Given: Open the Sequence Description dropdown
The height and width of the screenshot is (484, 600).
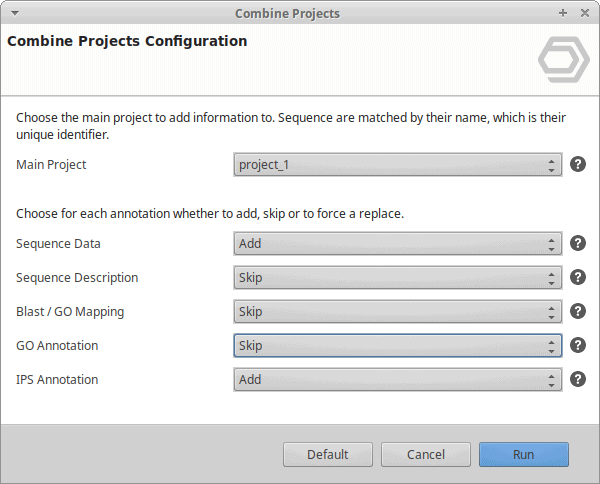Looking at the screenshot, I should click(x=398, y=277).
